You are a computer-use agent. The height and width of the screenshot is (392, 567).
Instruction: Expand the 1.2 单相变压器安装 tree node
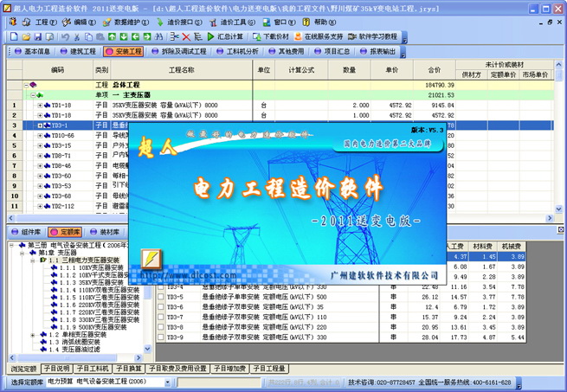[x=33, y=335]
